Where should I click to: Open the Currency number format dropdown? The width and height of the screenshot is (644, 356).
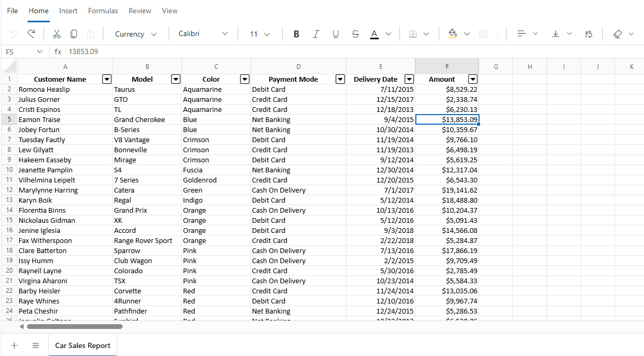(135, 33)
